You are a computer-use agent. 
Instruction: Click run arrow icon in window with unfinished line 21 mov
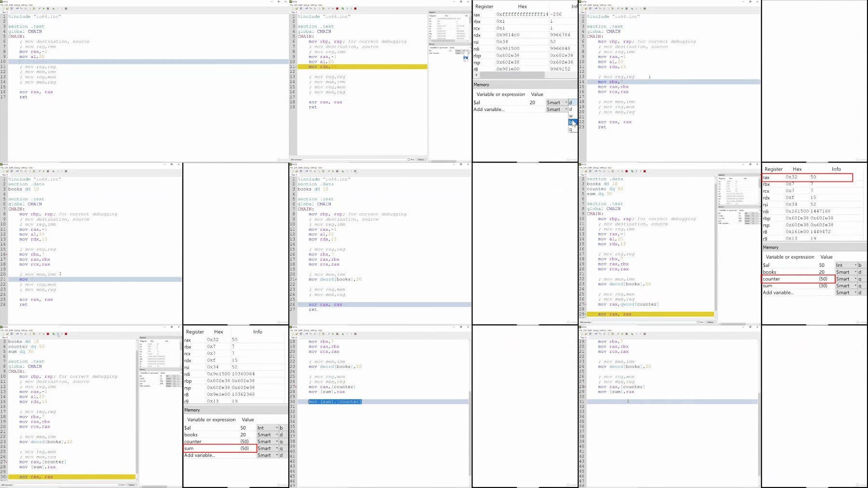[44, 171]
